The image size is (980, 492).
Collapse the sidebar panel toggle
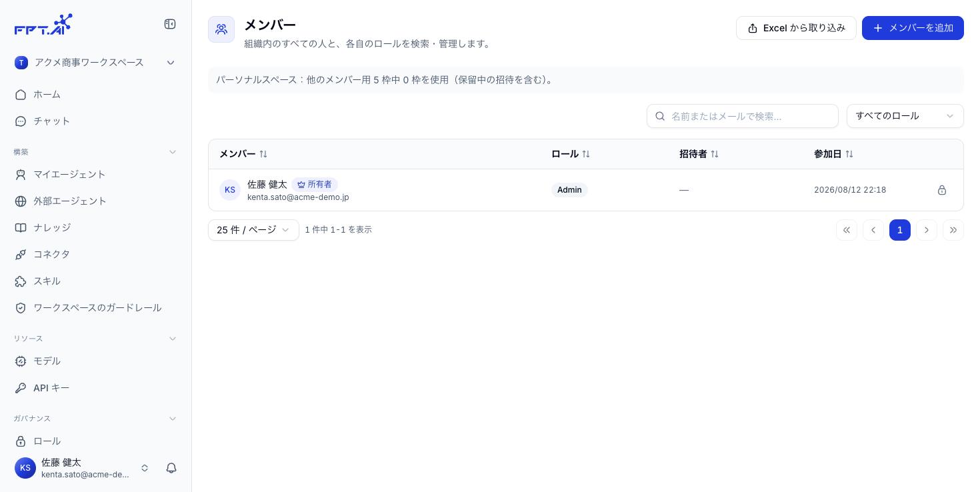pos(170,24)
